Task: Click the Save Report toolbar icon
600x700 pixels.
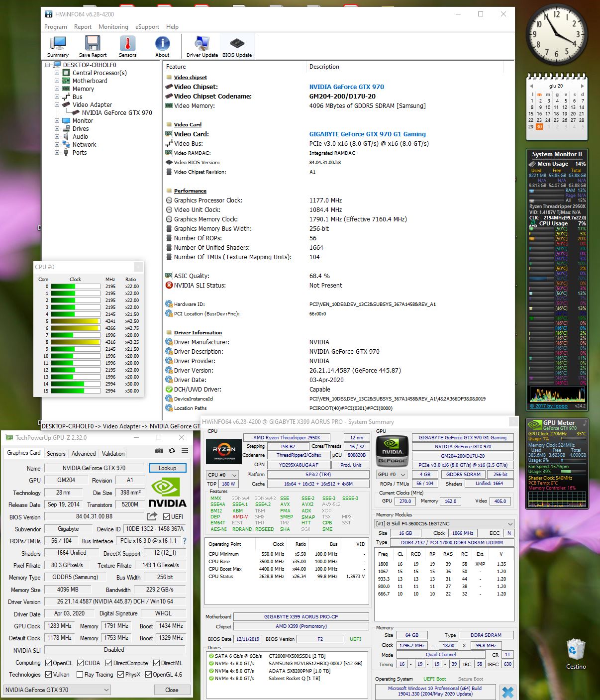Action: pos(93,47)
